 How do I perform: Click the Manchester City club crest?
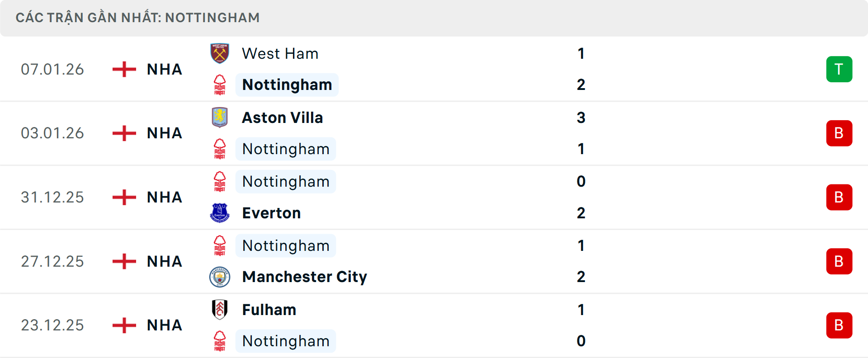[x=220, y=277]
